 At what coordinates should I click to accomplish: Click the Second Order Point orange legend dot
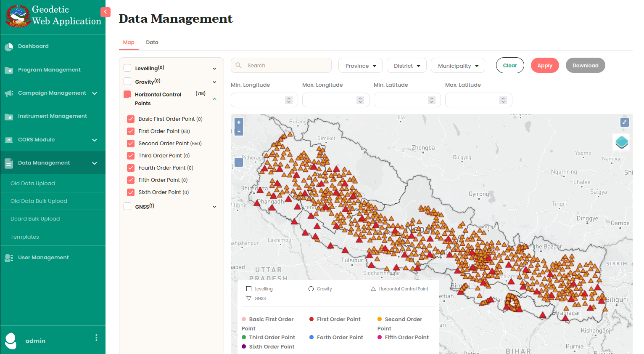click(380, 319)
